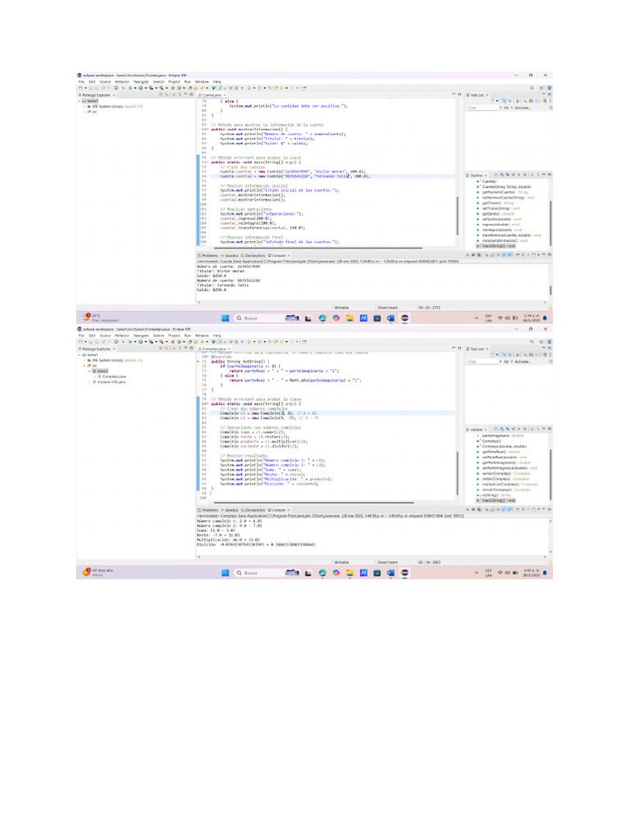
Task: Select main(String[]) in Cuenta Outline
Action: tap(495, 246)
